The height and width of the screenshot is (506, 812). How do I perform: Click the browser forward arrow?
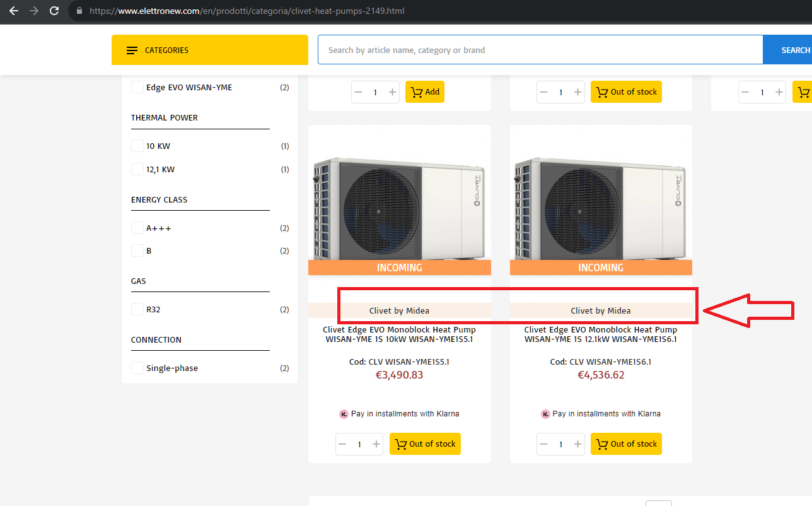[34, 11]
